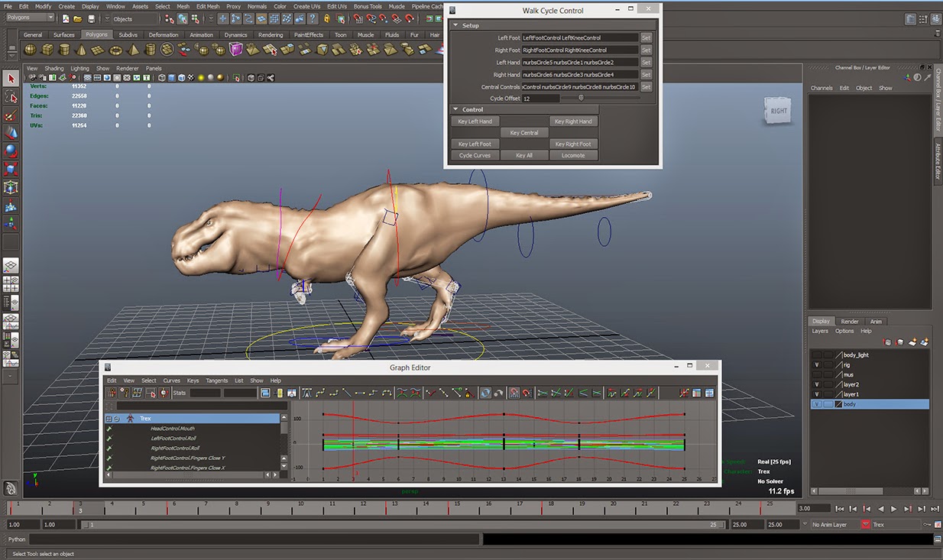Switch to Anim tab in layer editor
This screenshot has height=560, width=943.
point(877,322)
